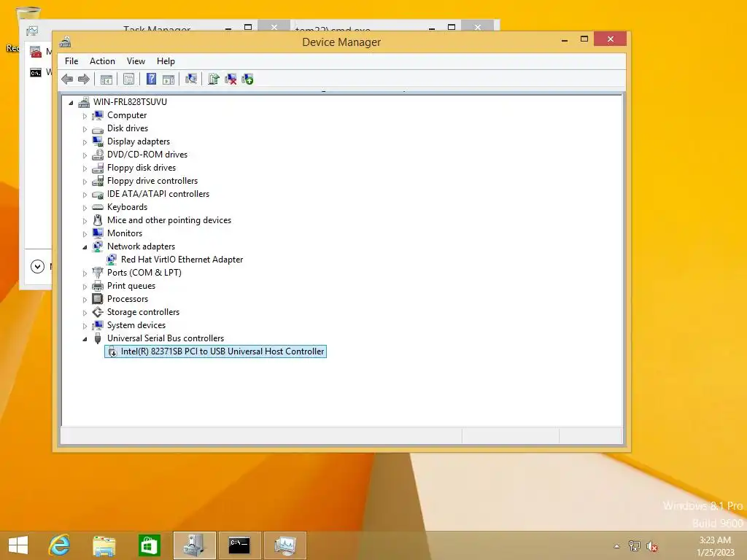Collapse the Universal Serial Bus controllers arrow

(85, 339)
